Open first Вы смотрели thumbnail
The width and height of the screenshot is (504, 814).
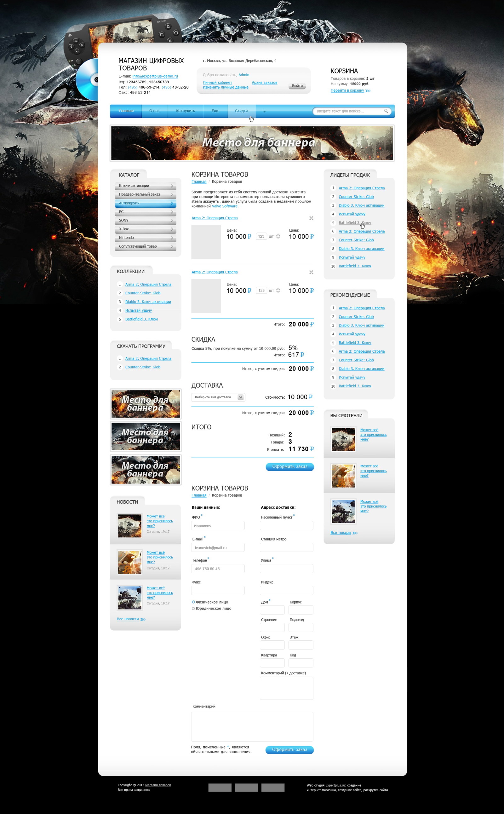tap(343, 440)
